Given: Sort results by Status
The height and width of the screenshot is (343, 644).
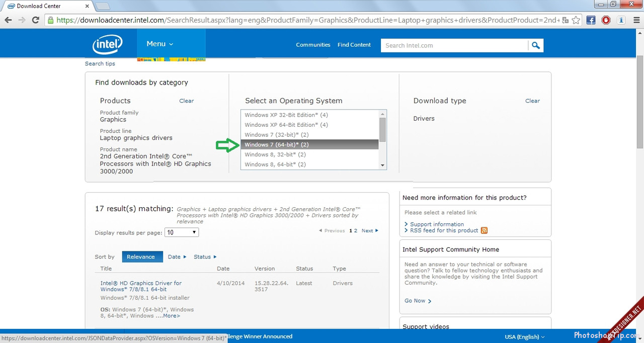Looking at the screenshot, I should pos(205,256).
